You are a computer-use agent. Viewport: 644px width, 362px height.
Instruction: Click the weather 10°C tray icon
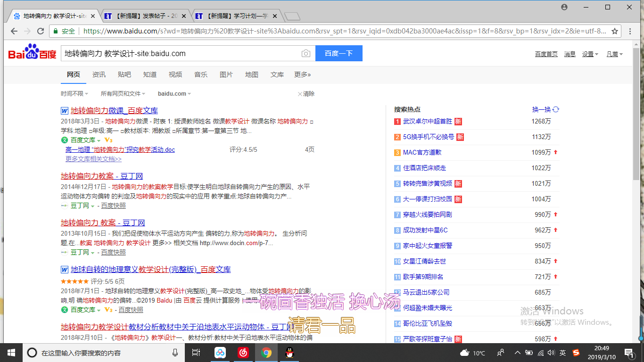(x=472, y=353)
